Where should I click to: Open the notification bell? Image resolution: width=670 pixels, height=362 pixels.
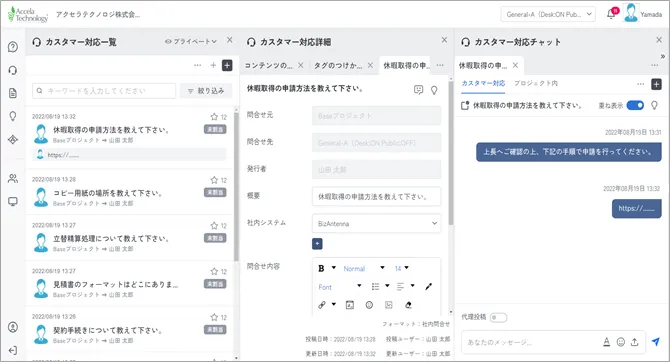[x=611, y=14]
